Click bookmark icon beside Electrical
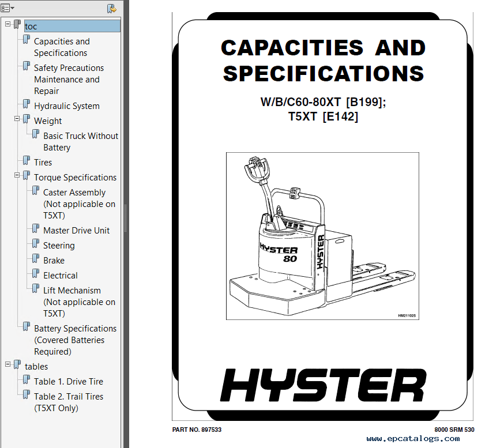This screenshot has height=448, width=489. pyautogui.click(x=36, y=273)
